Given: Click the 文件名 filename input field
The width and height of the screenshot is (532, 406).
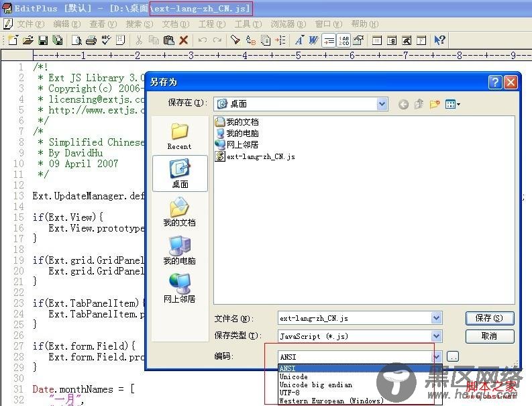Looking at the screenshot, I should (354, 318).
